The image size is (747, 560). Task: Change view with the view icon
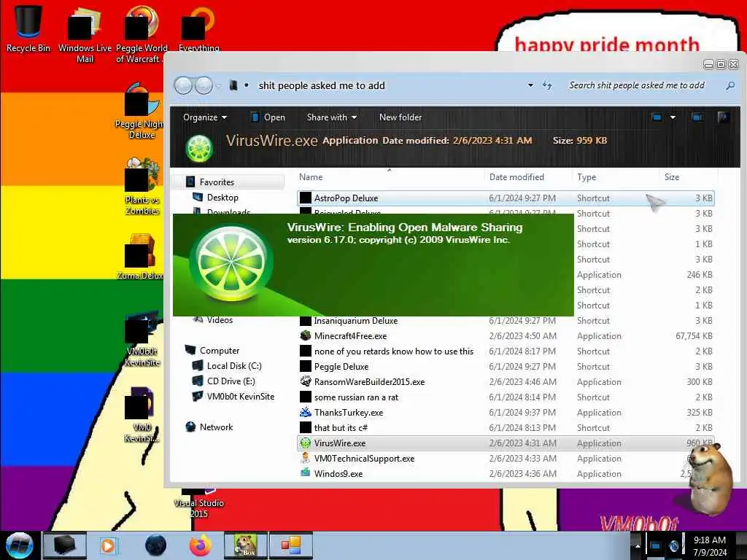tap(657, 117)
